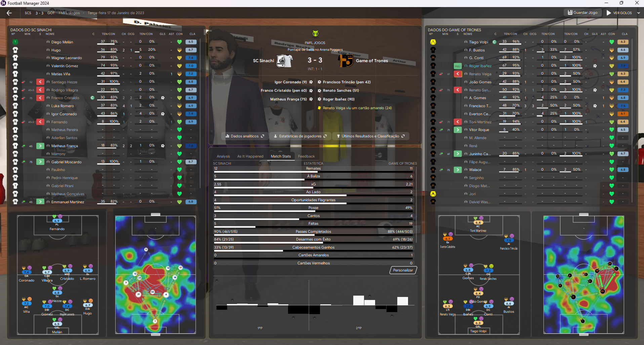Open Dados analíticos
This screenshot has height=345, width=644.
(245, 136)
